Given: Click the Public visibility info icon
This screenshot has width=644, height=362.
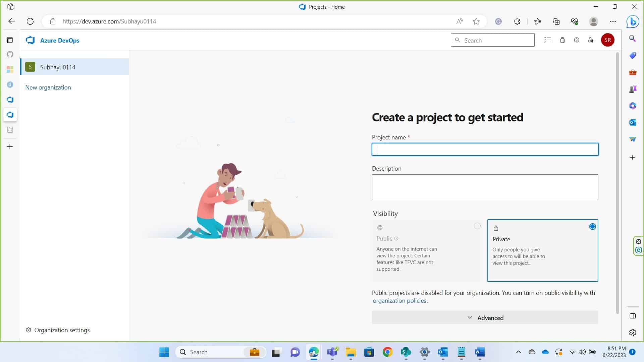Looking at the screenshot, I should (x=396, y=239).
